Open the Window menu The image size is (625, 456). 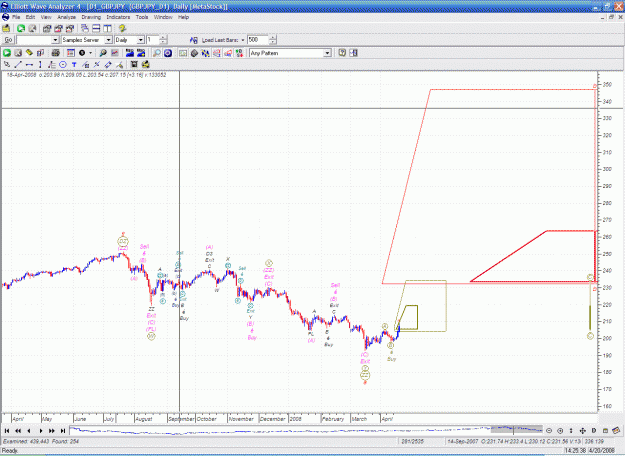coord(163,17)
